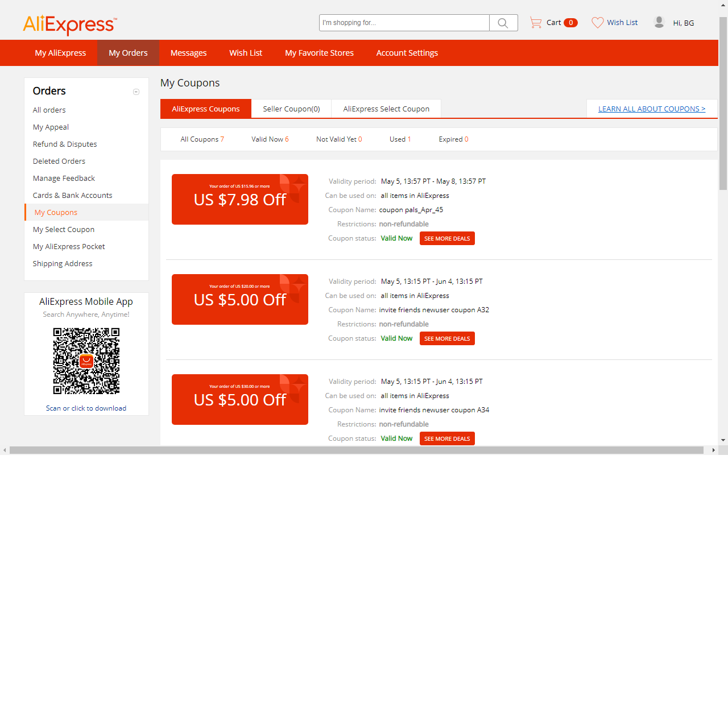
Task: Open Cards & Bank Accounts
Action: pyautogui.click(x=72, y=196)
